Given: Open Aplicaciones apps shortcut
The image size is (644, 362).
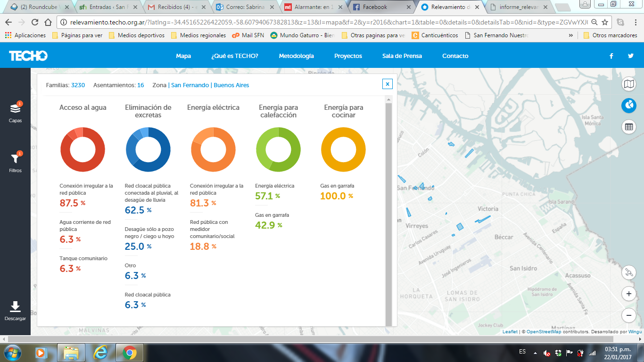Looking at the screenshot, I should [25, 35].
